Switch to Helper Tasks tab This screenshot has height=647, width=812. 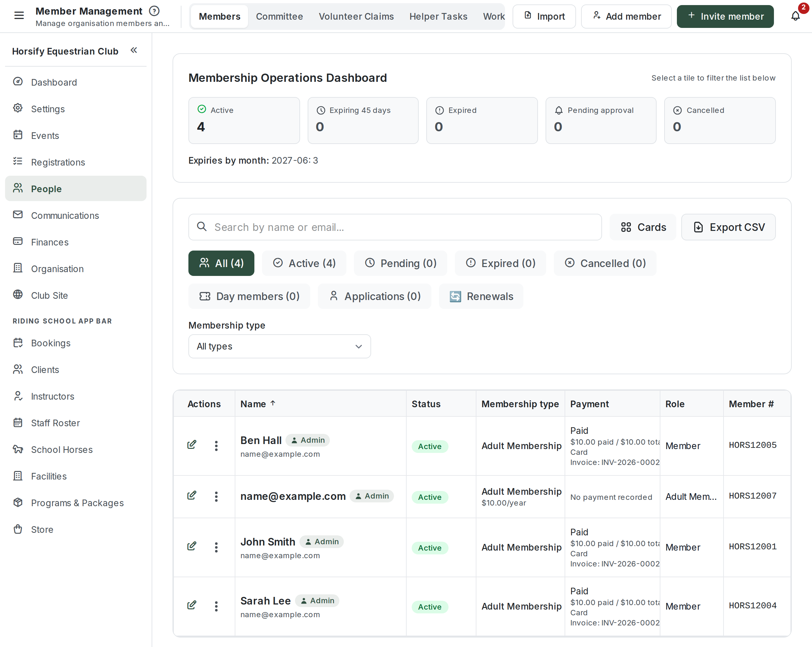click(x=438, y=16)
